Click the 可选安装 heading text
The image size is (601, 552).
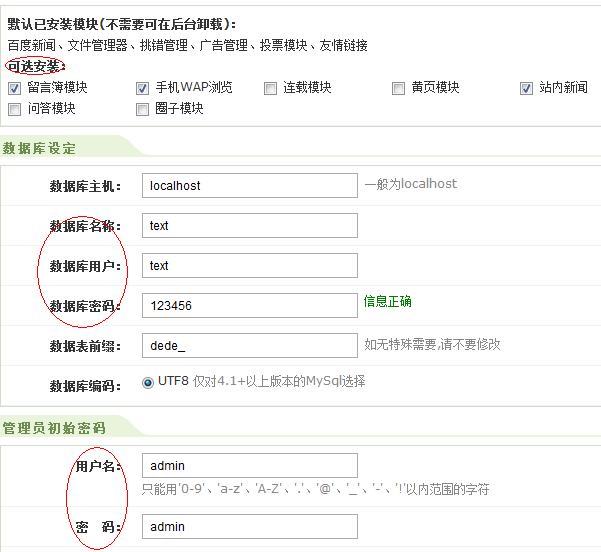[34, 66]
